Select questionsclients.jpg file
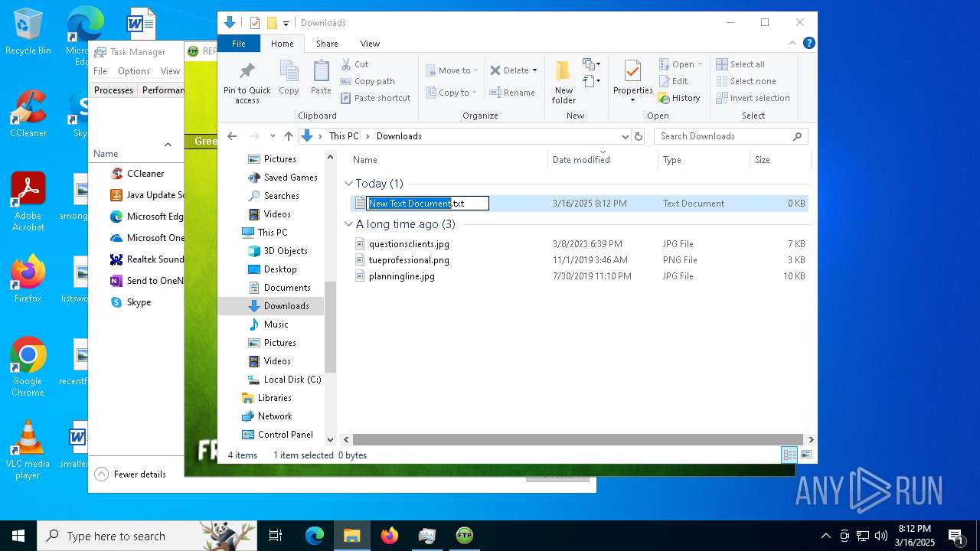The width and height of the screenshot is (980, 551). coord(409,244)
